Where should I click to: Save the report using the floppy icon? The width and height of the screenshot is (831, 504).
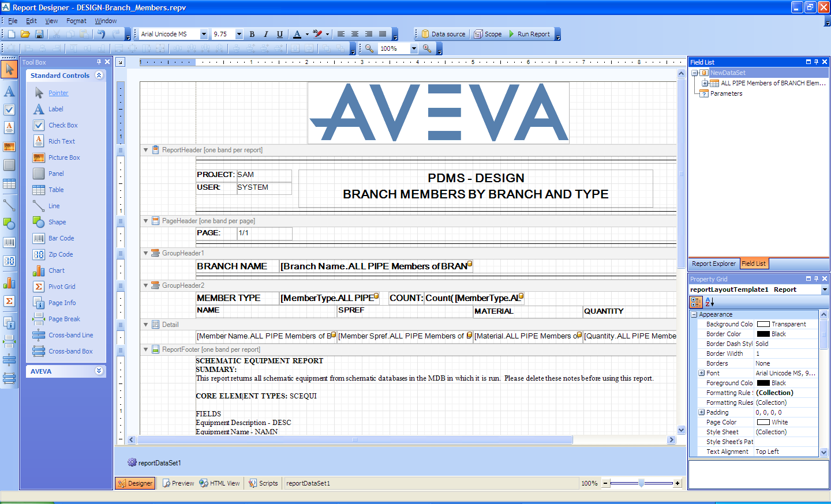[x=39, y=34]
